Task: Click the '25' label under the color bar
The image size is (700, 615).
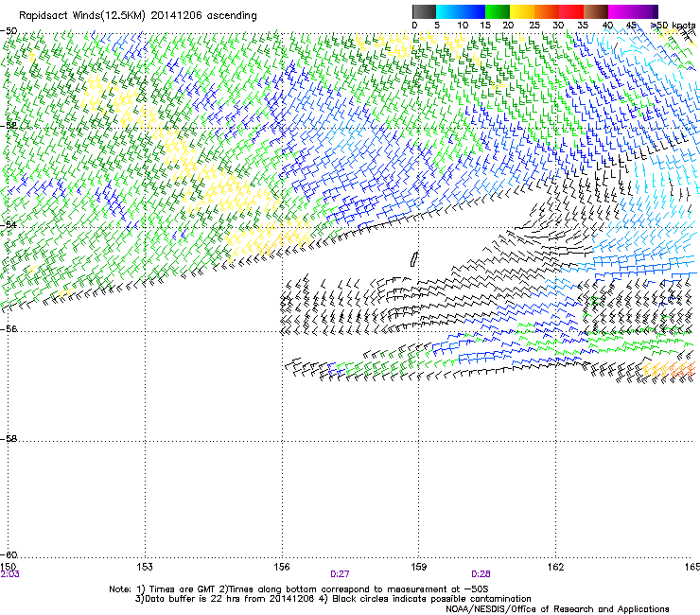Action: pyautogui.click(x=534, y=26)
